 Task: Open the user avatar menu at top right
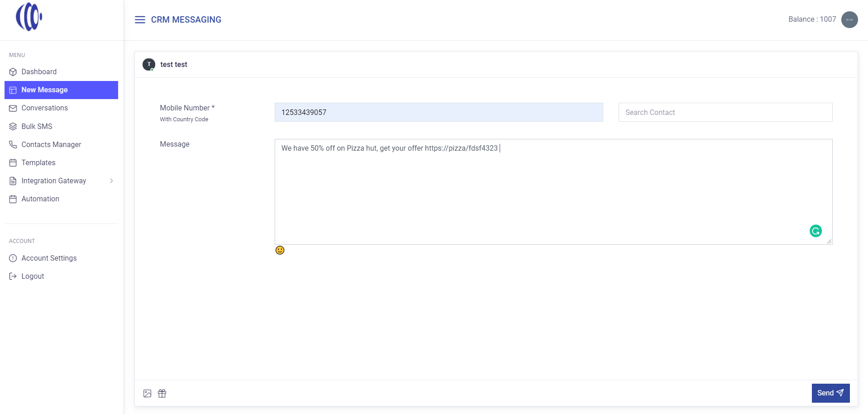849,19
